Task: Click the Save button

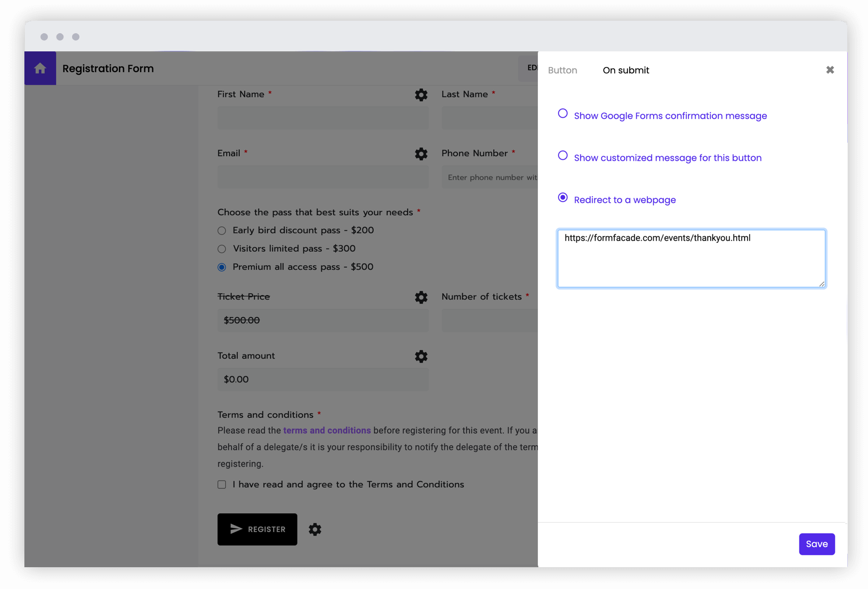Action: pos(817,544)
